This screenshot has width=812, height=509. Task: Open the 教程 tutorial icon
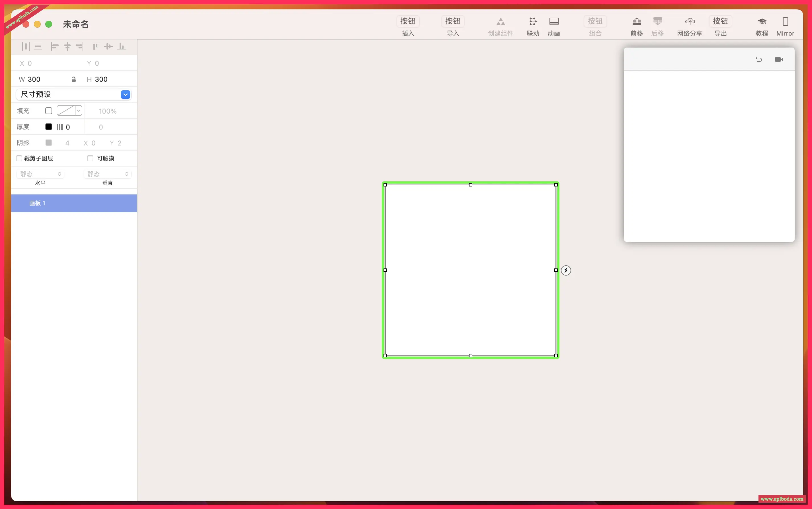tap(762, 22)
